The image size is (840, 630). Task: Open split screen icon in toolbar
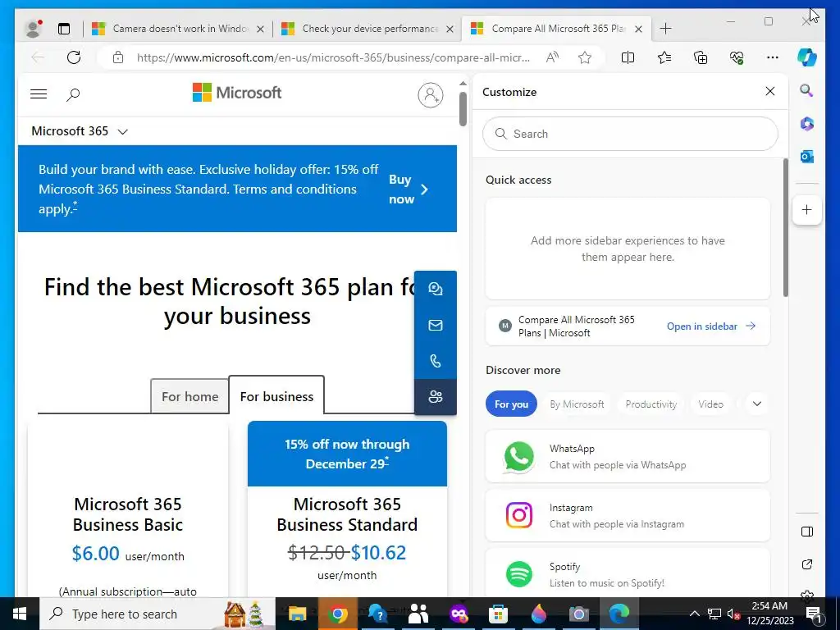(628, 57)
